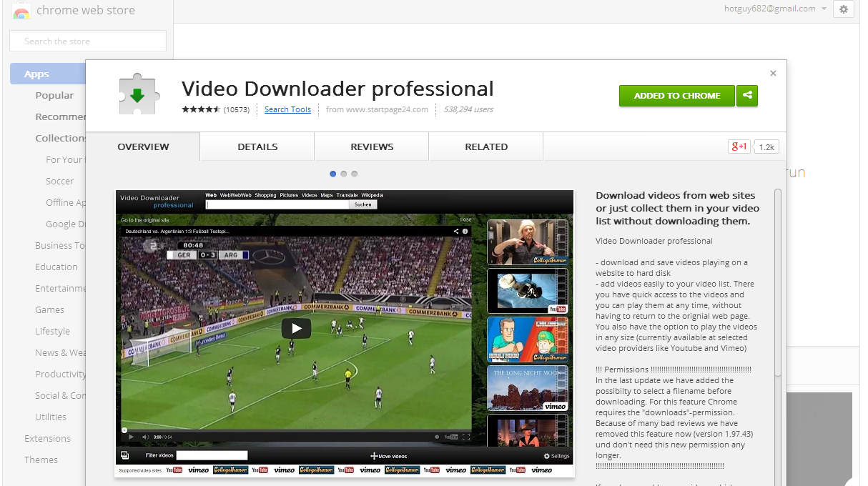Open the Overview tab
The width and height of the screenshot is (868, 486).
coord(143,147)
